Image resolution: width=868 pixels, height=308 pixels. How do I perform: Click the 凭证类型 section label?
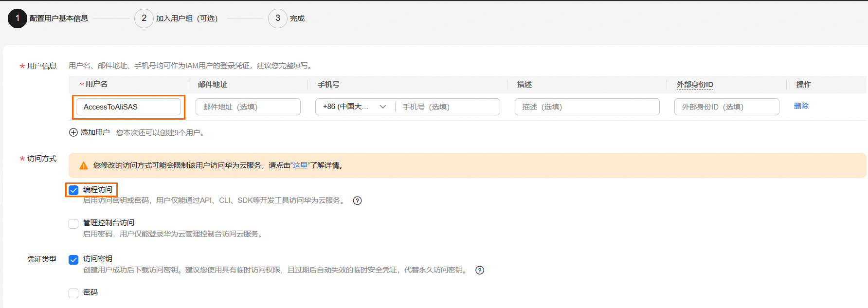tap(42, 259)
